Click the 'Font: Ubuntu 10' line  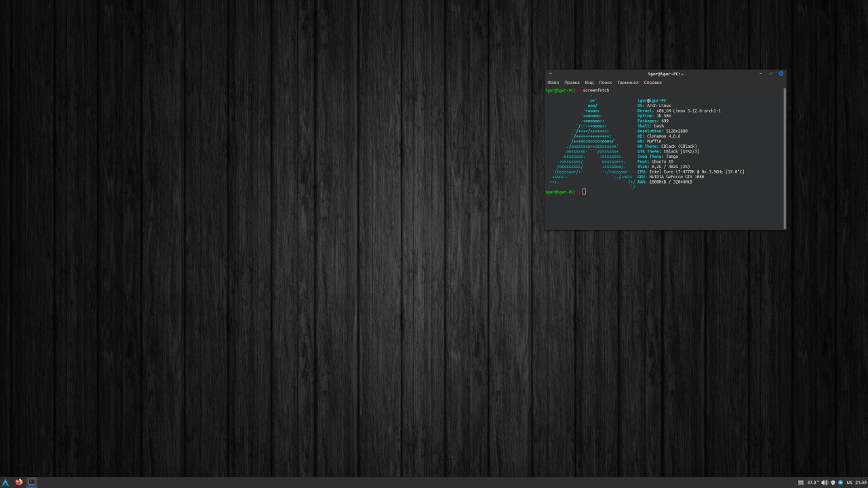(x=655, y=161)
